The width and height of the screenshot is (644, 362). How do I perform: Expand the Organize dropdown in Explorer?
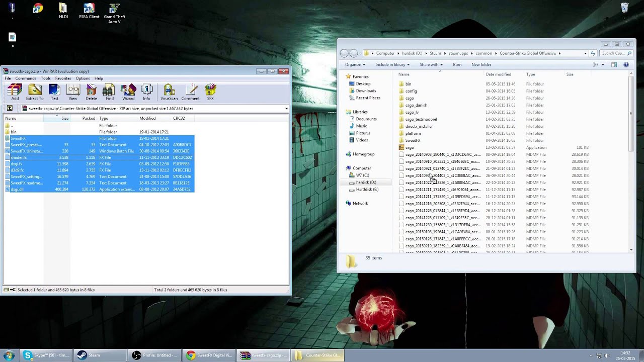(x=355, y=64)
